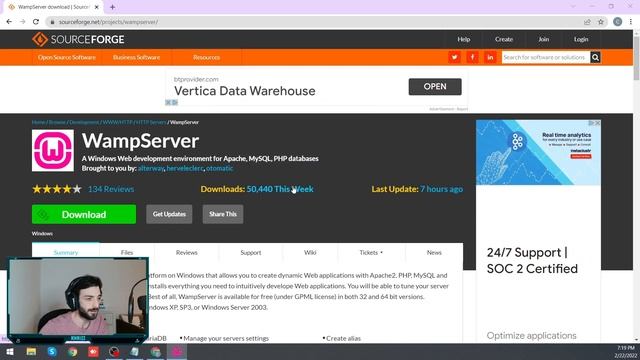Click the Login link in header
640x360 pixels.
coord(581,39)
